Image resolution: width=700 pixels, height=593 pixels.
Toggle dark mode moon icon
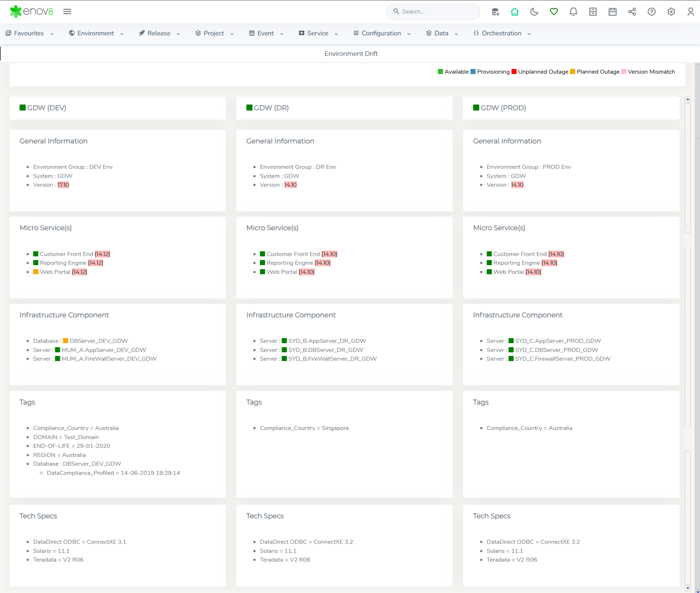(534, 12)
